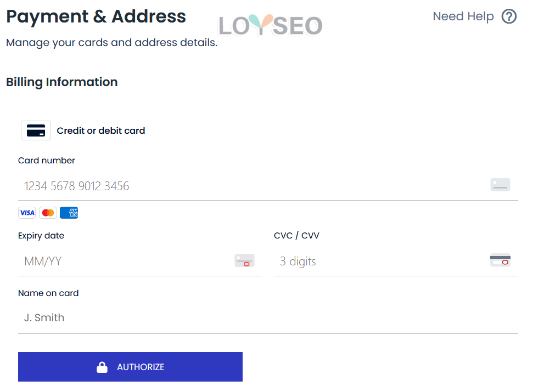This screenshot has width=544, height=392.
Task: Click the Name on card label
Action: tap(48, 293)
